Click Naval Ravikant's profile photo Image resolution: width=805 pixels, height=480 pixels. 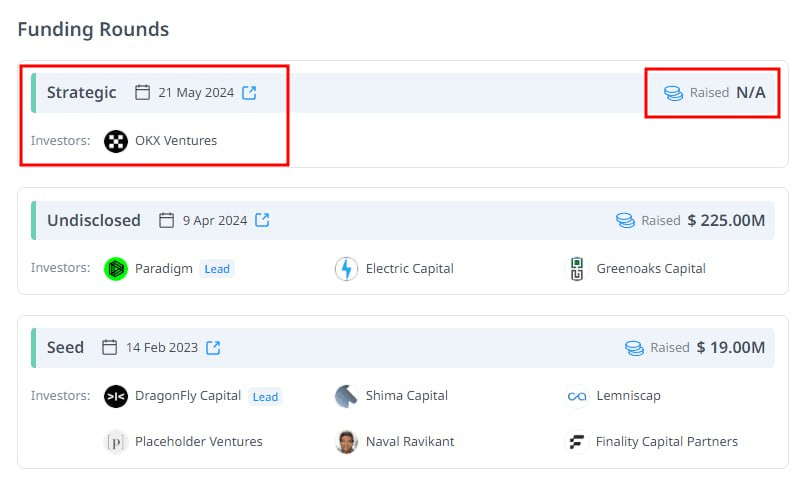click(x=347, y=442)
